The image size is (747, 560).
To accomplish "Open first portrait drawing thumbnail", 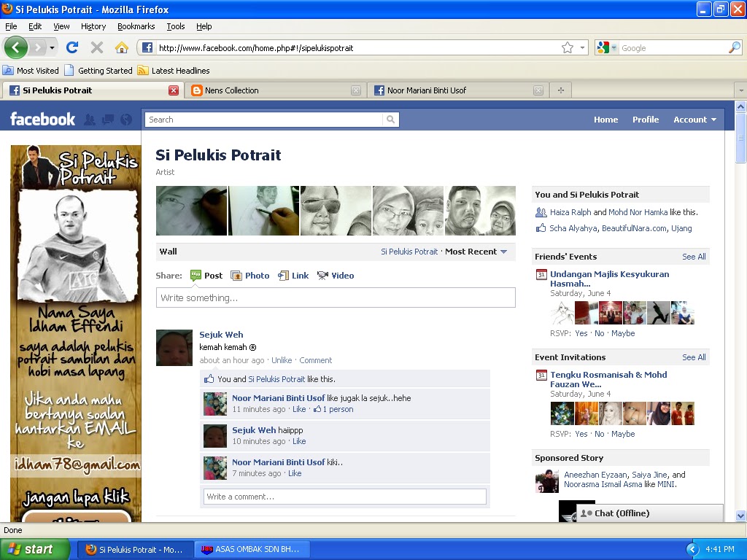I will [x=192, y=211].
